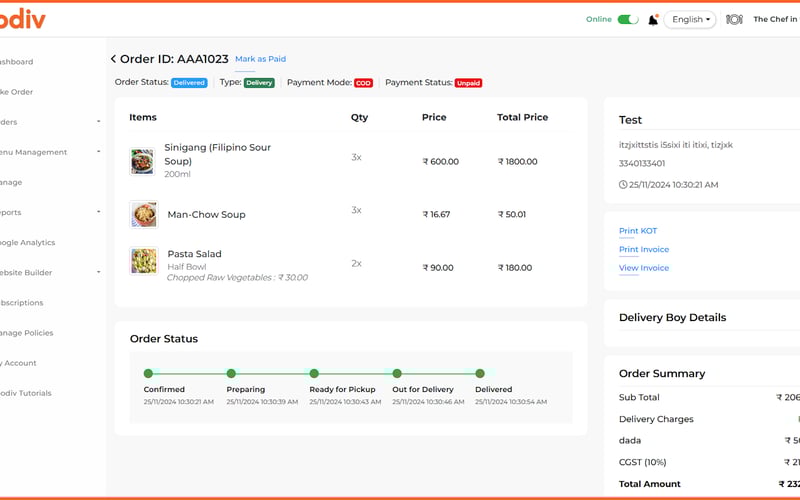This screenshot has width=800, height=500.
Task: Click the customer phone number 3340133401
Action: coord(642,163)
